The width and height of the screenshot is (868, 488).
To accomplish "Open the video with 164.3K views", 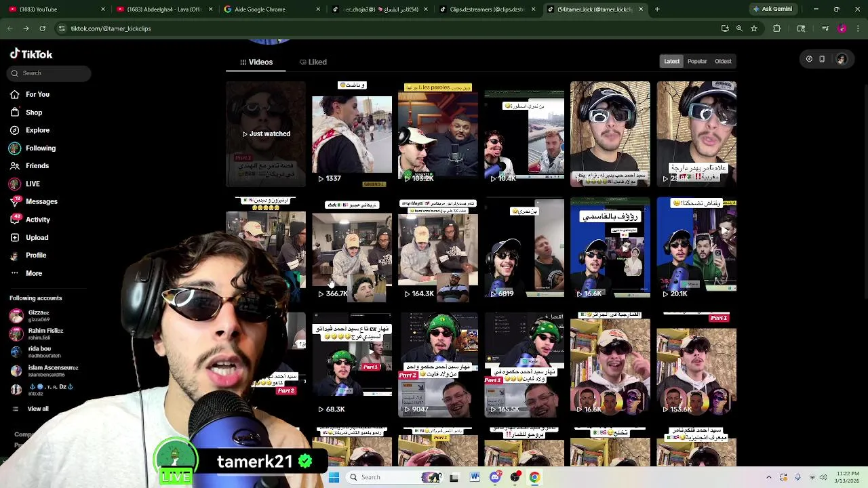I will [x=438, y=248].
